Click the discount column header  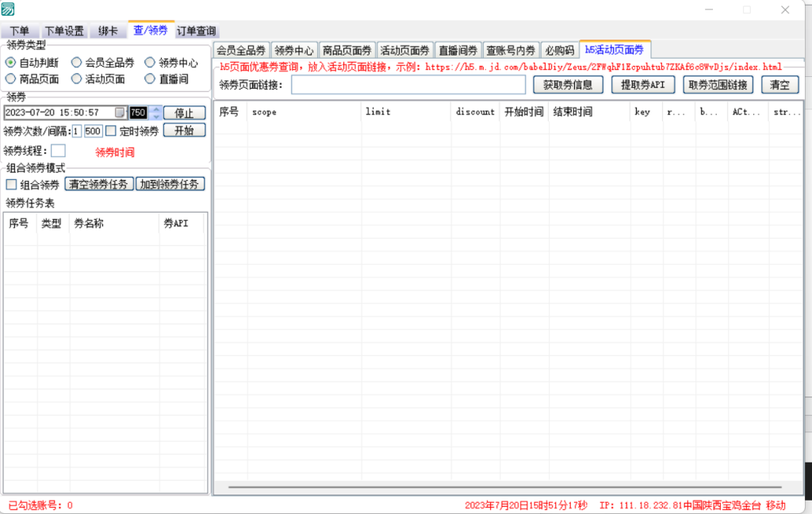[475, 112]
